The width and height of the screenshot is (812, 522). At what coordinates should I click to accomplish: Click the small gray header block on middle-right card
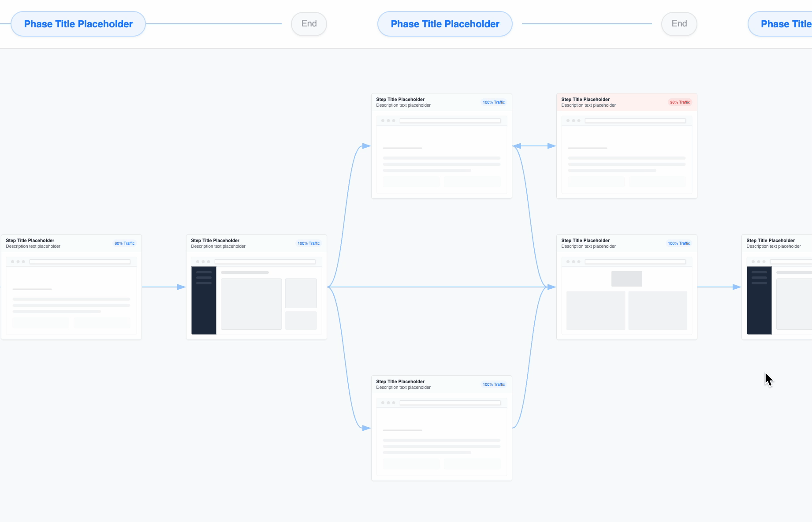626,278
